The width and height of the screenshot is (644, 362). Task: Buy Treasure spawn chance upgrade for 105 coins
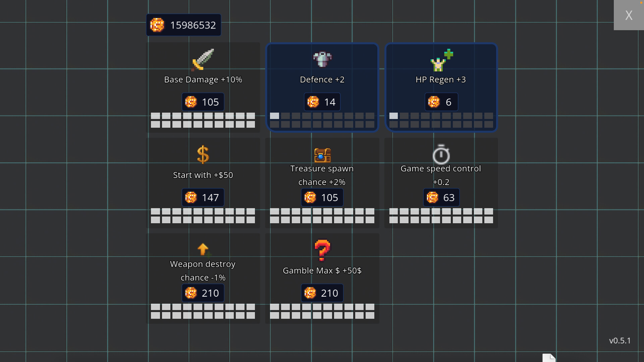[322, 197]
